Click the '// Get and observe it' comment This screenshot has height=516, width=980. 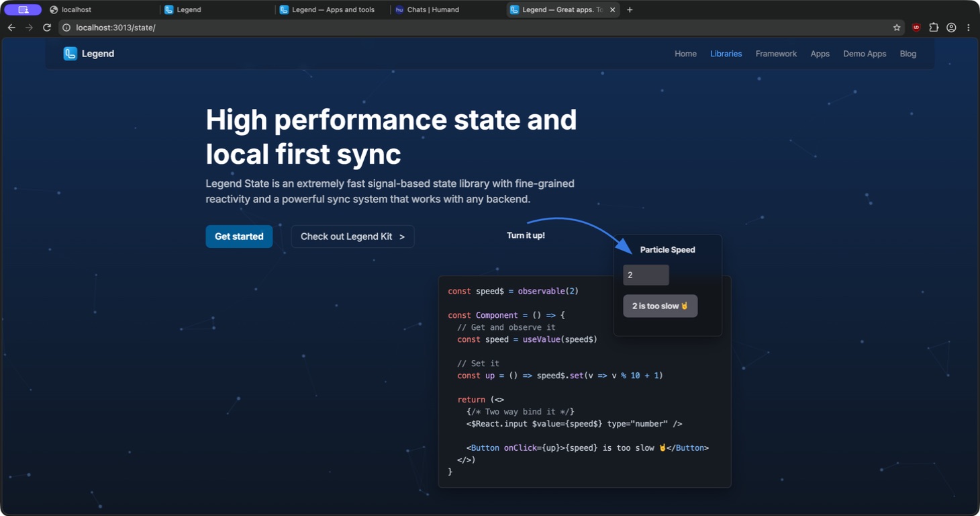point(506,327)
